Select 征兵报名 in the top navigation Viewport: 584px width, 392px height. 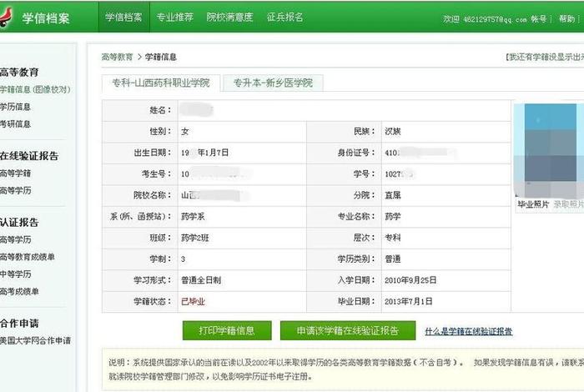coord(285,18)
